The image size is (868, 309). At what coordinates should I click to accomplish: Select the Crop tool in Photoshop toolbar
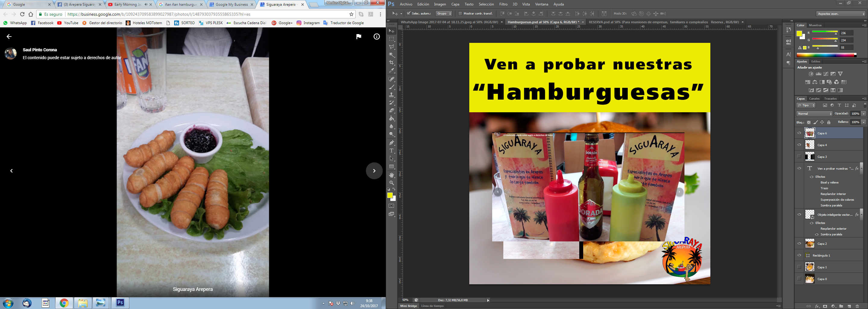point(392,63)
